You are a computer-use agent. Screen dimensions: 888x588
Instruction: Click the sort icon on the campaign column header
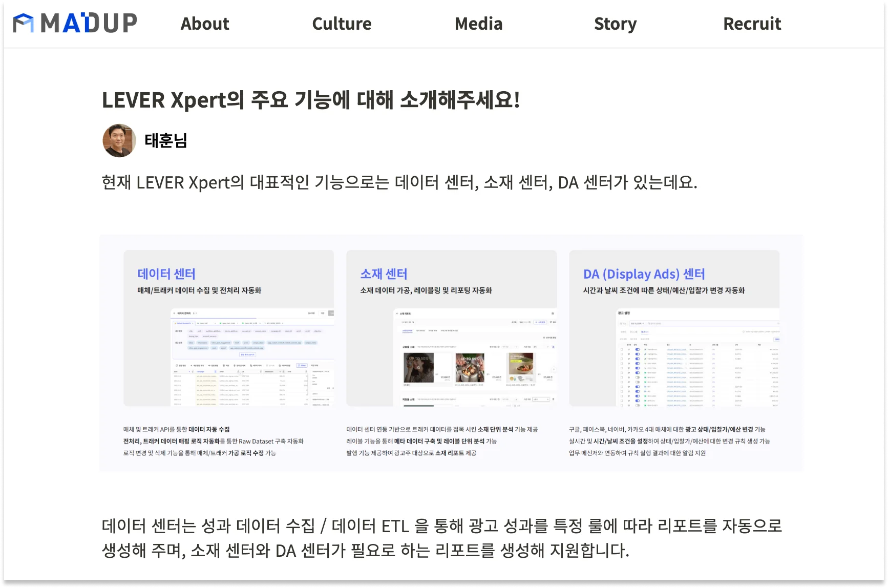pyautogui.click(x=215, y=371)
